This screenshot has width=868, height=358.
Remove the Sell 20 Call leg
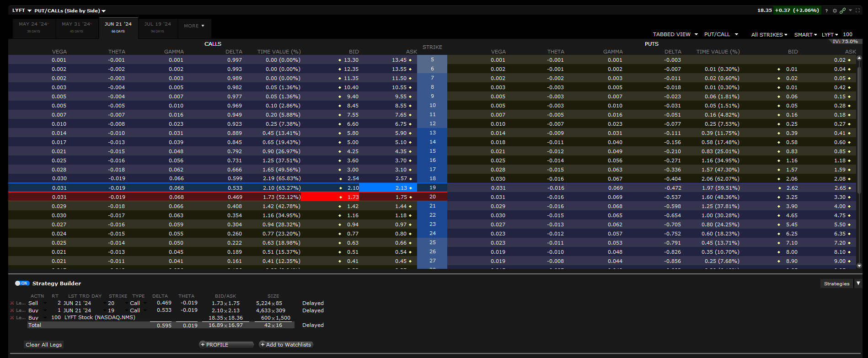12,303
